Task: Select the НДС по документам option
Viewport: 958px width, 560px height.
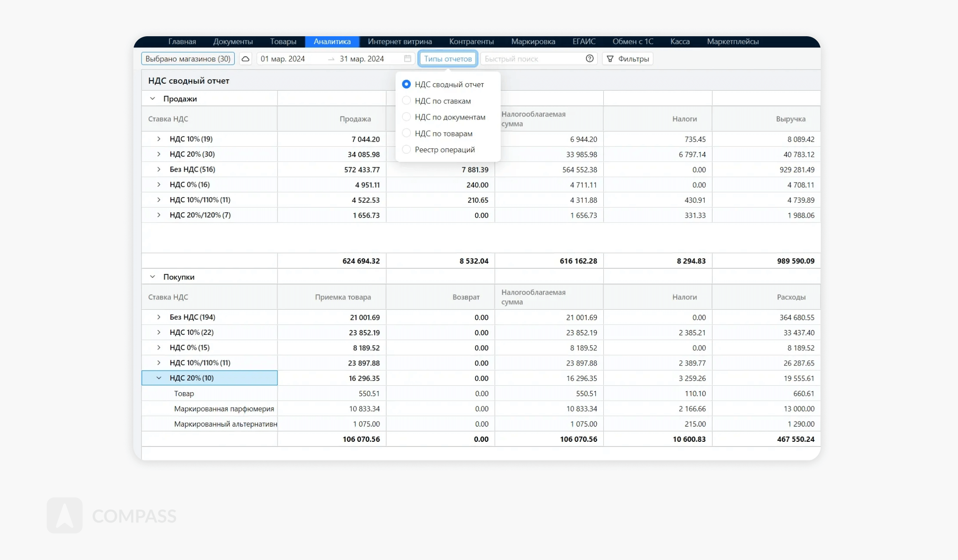Action: [x=406, y=117]
